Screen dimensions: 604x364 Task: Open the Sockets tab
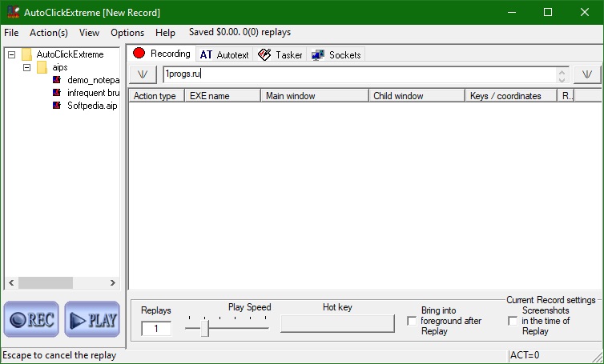336,54
